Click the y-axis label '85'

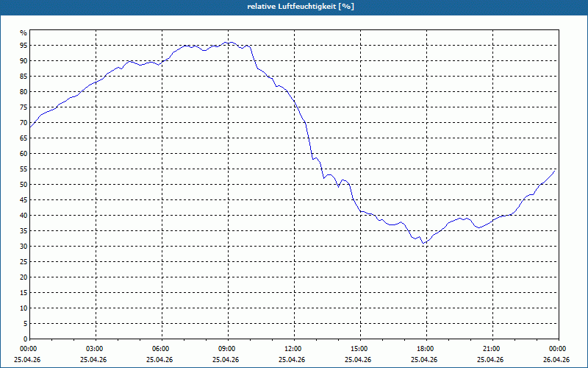tap(24, 77)
